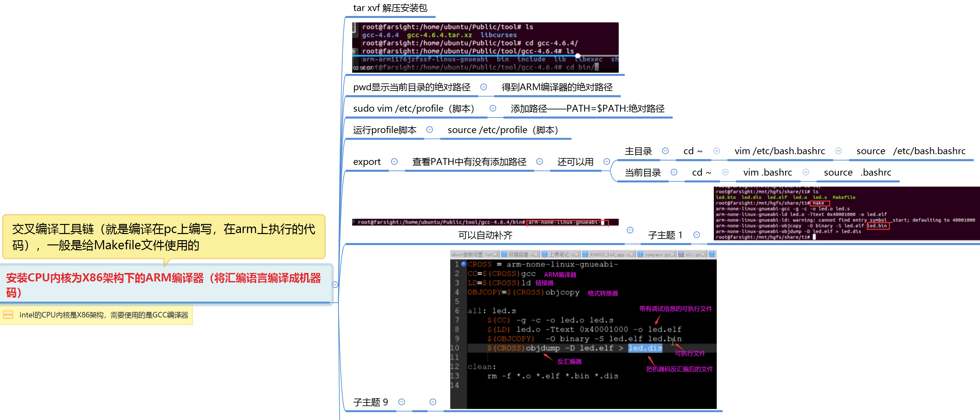Click the collapse circle next to 当前目录

click(674, 172)
